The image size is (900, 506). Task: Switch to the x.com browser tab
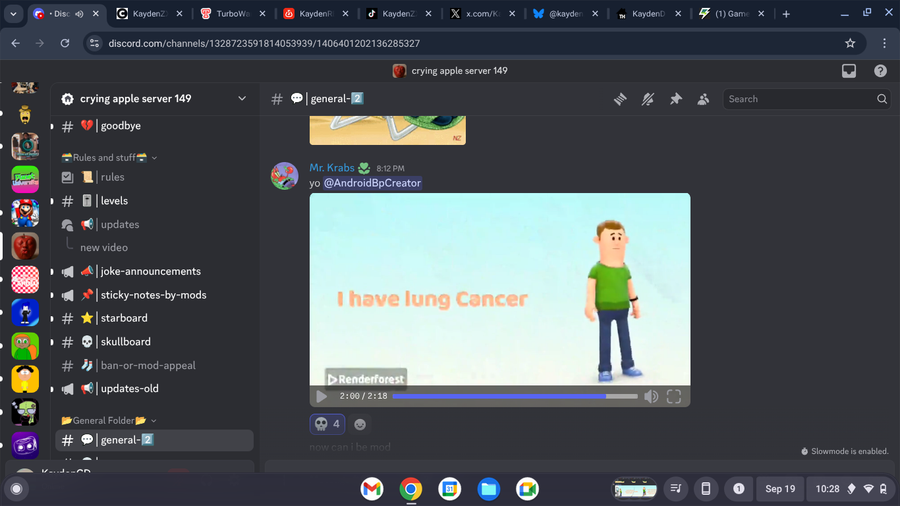tap(481, 14)
